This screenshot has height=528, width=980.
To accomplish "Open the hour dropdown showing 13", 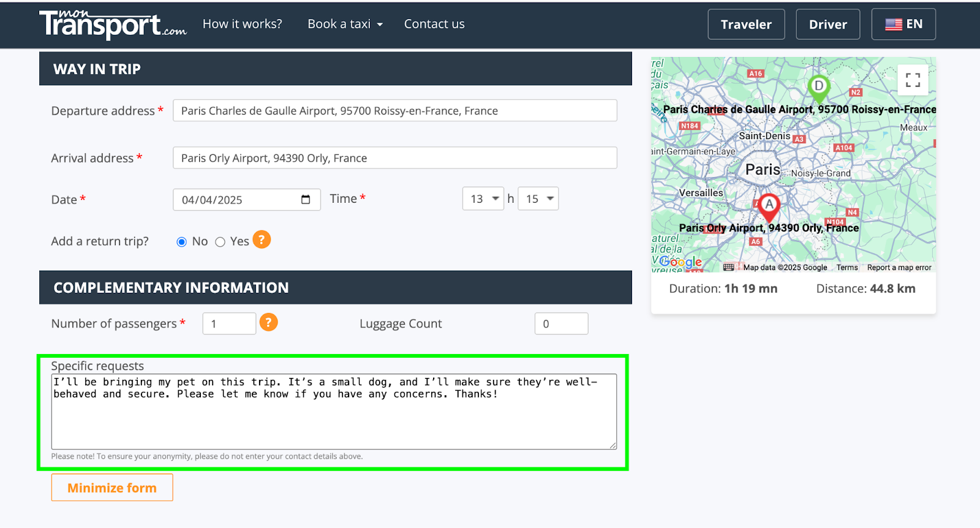I will click(x=483, y=198).
